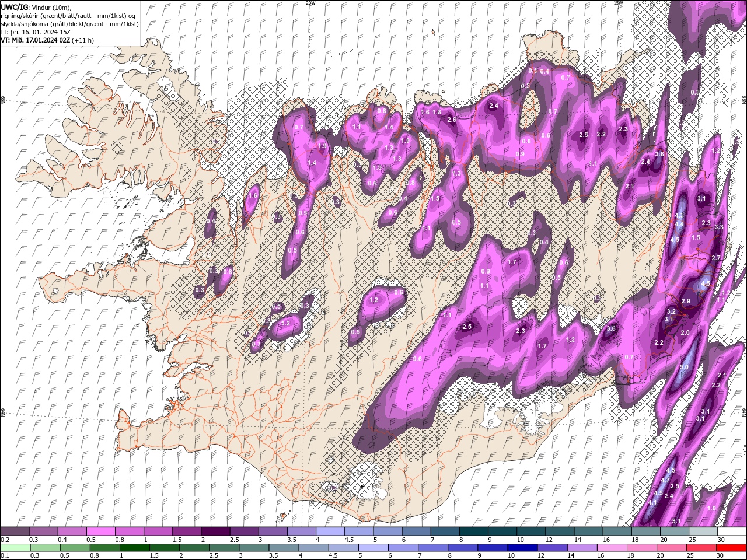Image resolution: width=747 pixels, height=560 pixels.
Task: Click the '5.0' snowfall value on map
Action: click(685, 367)
